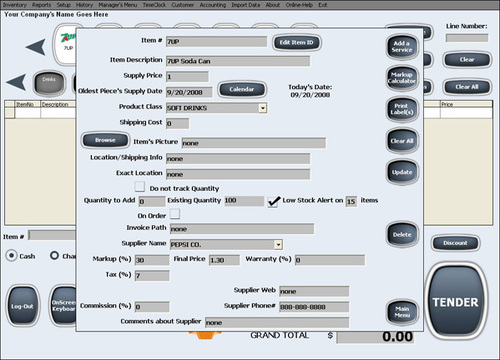Click the Update round button
Image resolution: width=500 pixels, height=360 pixels.
tap(402, 172)
